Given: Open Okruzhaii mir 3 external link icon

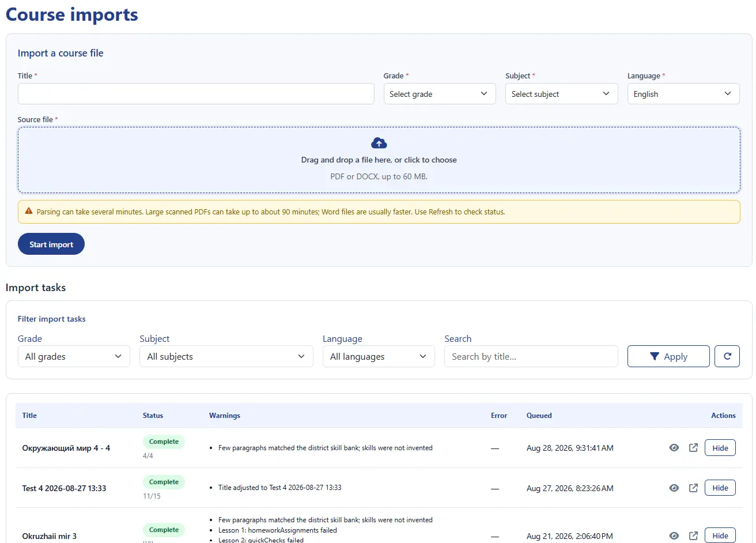Looking at the screenshot, I should (693, 536).
